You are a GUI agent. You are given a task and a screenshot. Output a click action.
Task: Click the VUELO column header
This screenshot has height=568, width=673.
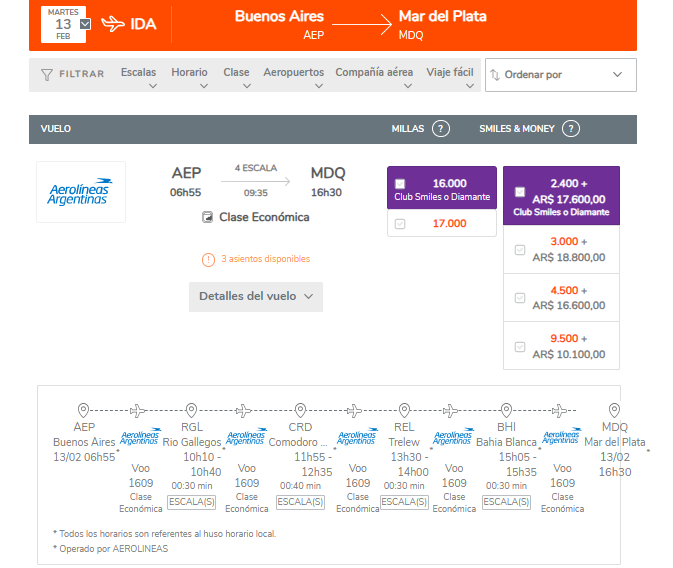click(56, 129)
